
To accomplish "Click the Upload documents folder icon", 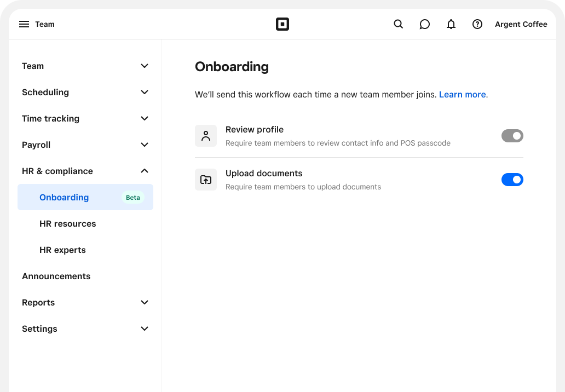I will 206,180.
